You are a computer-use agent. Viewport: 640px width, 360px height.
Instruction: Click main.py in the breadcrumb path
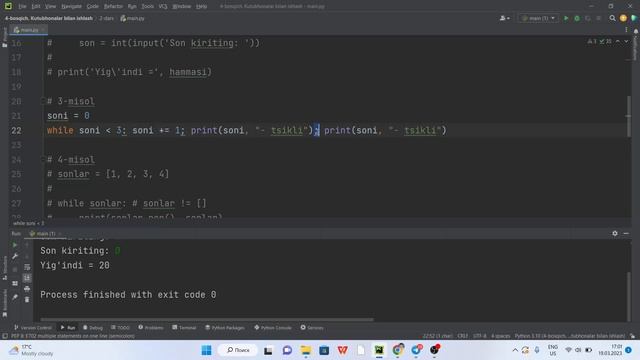[133, 18]
